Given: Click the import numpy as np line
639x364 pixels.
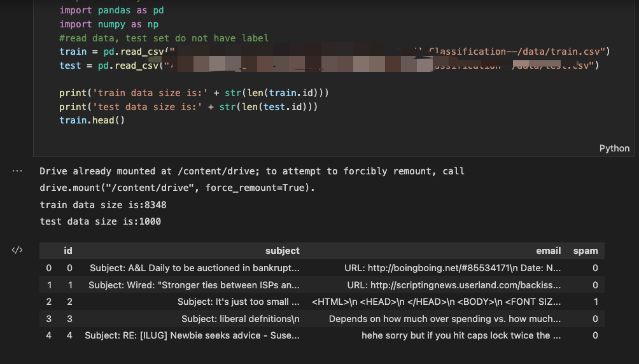Looking at the screenshot, I should click(109, 24).
